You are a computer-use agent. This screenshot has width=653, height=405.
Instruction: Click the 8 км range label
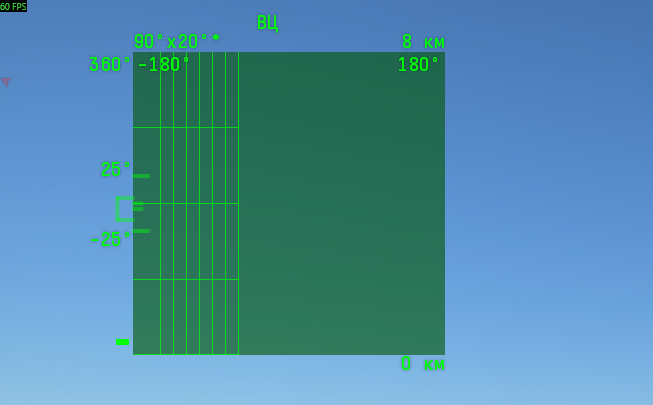tap(423, 42)
